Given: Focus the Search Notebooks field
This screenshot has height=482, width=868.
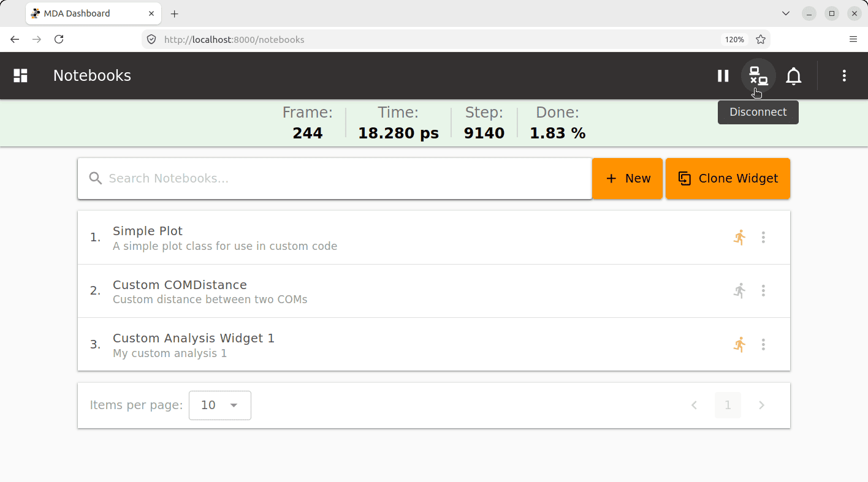Looking at the screenshot, I should click(335, 178).
